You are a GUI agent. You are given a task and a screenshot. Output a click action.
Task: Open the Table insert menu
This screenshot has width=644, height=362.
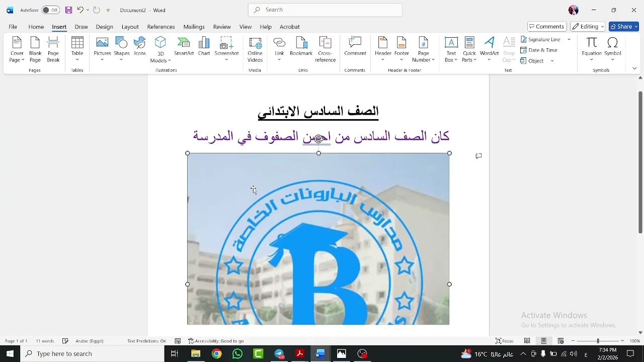[77, 49]
